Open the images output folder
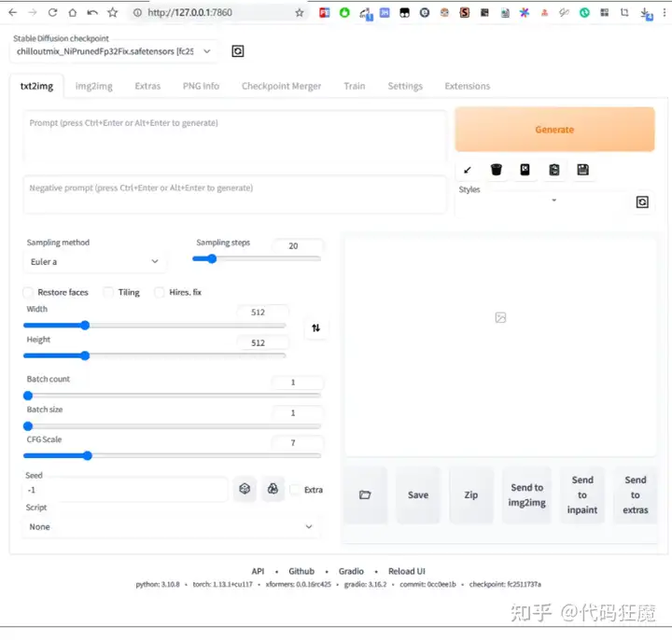Screen dimensions: 672x640 coord(365,495)
